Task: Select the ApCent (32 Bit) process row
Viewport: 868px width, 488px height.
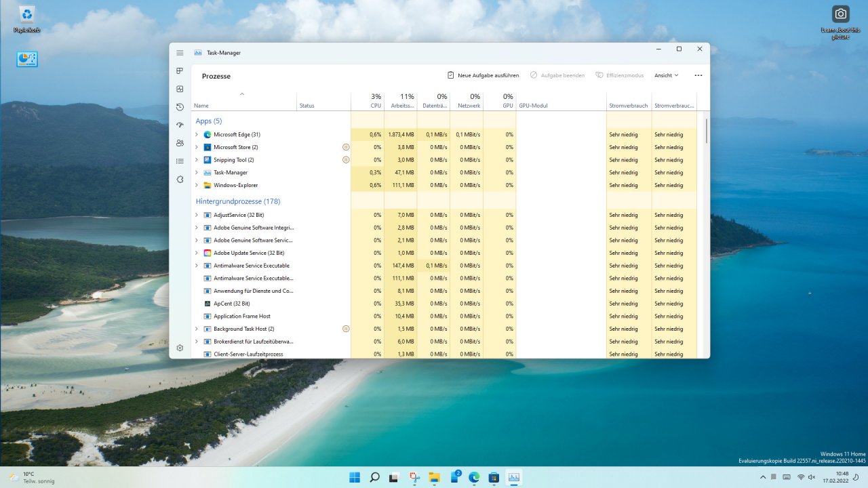Action: [443, 304]
